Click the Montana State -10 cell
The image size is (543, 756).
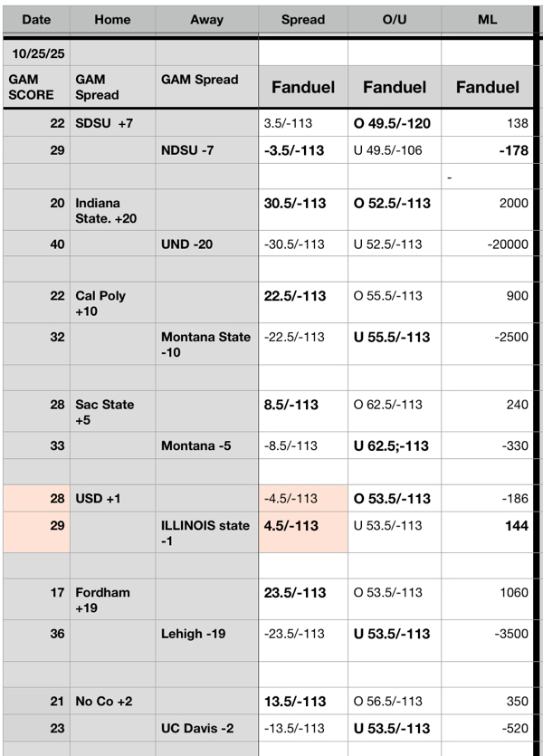point(206,344)
